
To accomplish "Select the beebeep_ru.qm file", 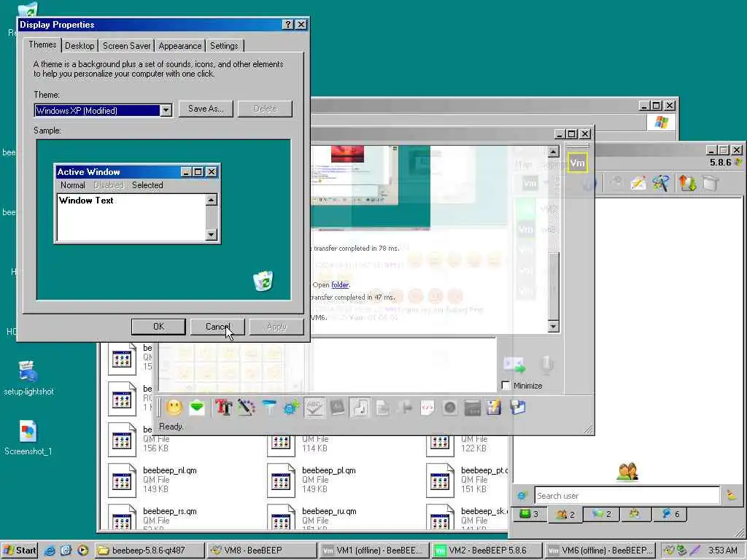I will pyautogui.click(x=311, y=518).
